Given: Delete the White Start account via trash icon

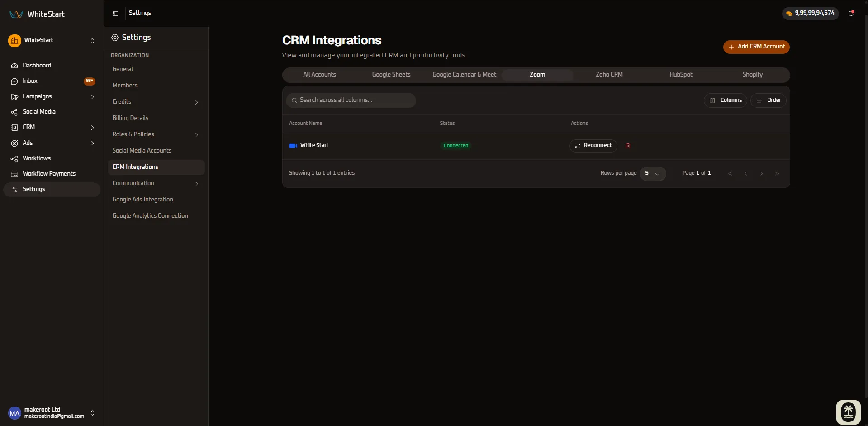Looking at the screenshot, I should point(628,146).
